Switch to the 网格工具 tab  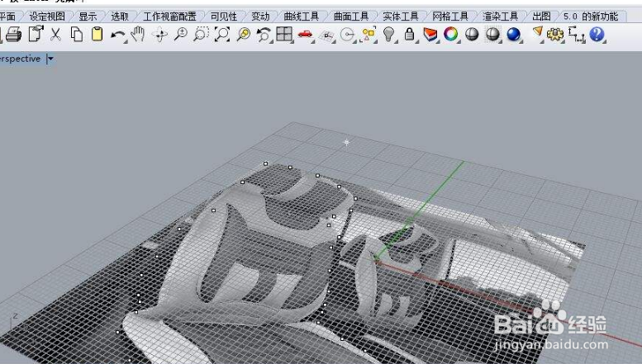450,17
